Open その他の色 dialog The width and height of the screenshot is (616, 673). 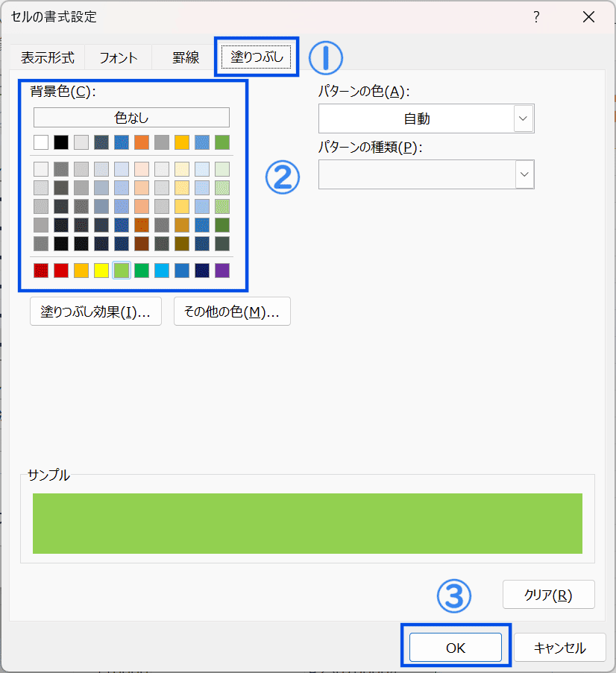click(x=232, y=312)
